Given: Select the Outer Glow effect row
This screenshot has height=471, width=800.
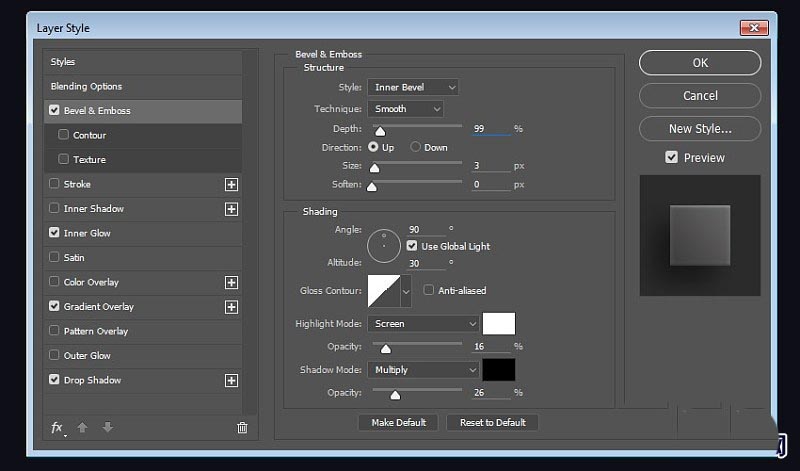Looking at the screenshot, I should 143,355.
